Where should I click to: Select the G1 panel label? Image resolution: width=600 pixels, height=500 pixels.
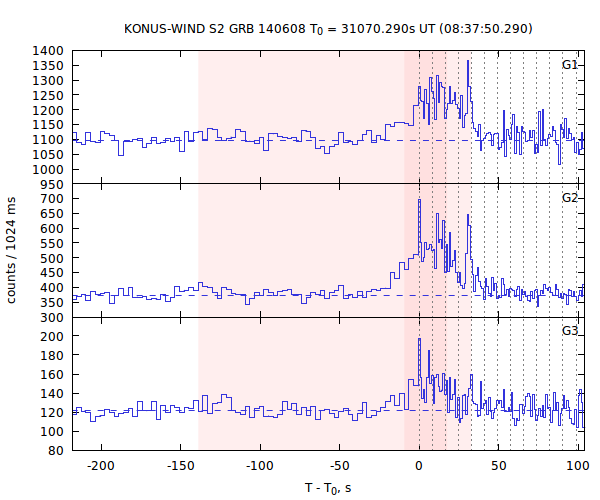tap(570, 65)
